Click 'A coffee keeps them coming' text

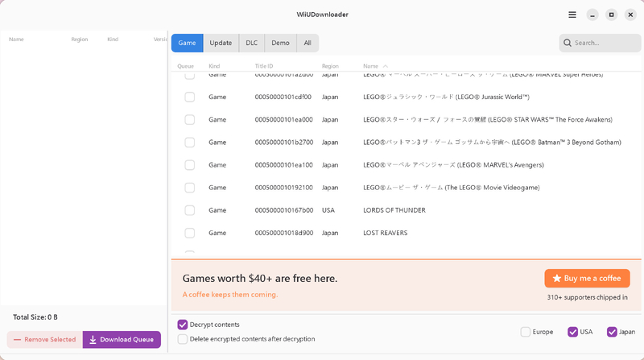(230, 294)
